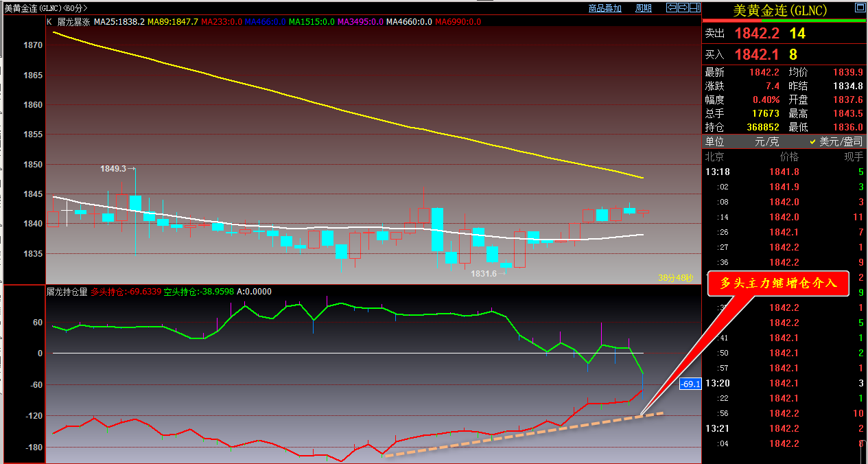Click the left arrow navigation icon
This screenshot has width=868, height=464.
point(672,8)
